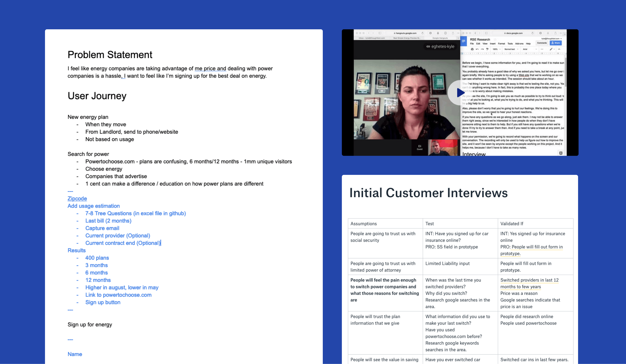Click '400 plans' under Results

point(97,258)
